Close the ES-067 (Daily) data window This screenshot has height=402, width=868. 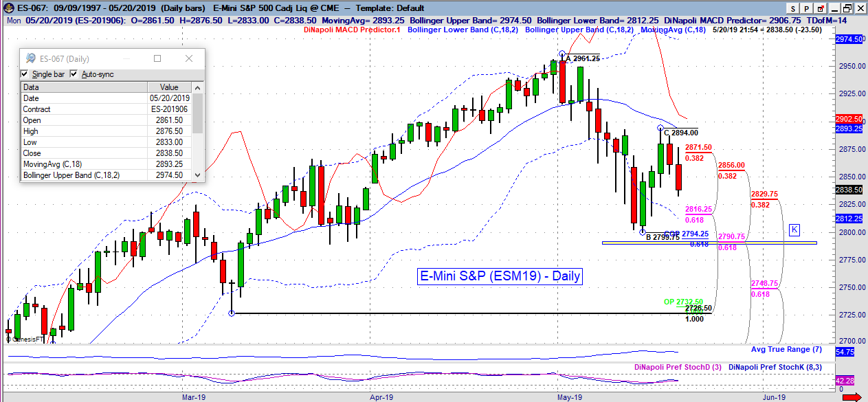click(189, 59)
